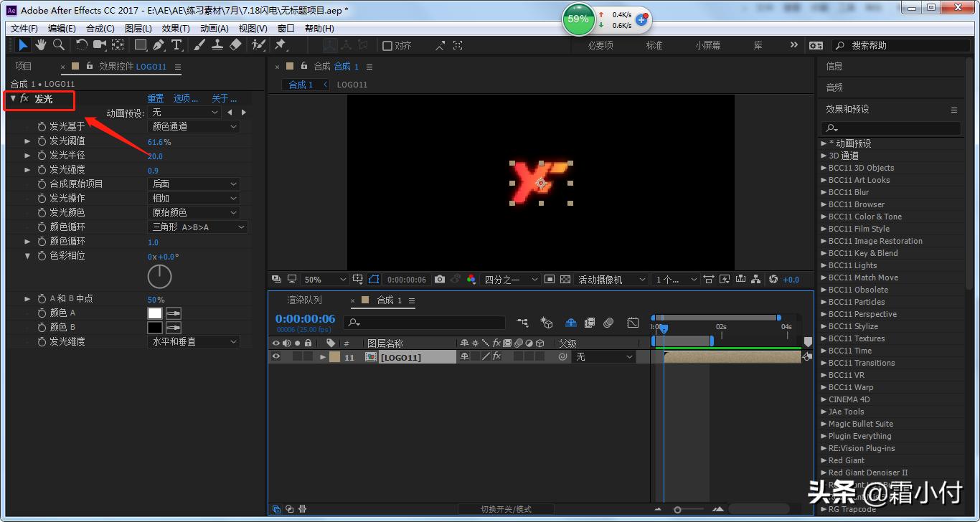Screen dimensions: 980x522
Task: Select the Puppet Pin tool
Action: [x=281, y=45]
